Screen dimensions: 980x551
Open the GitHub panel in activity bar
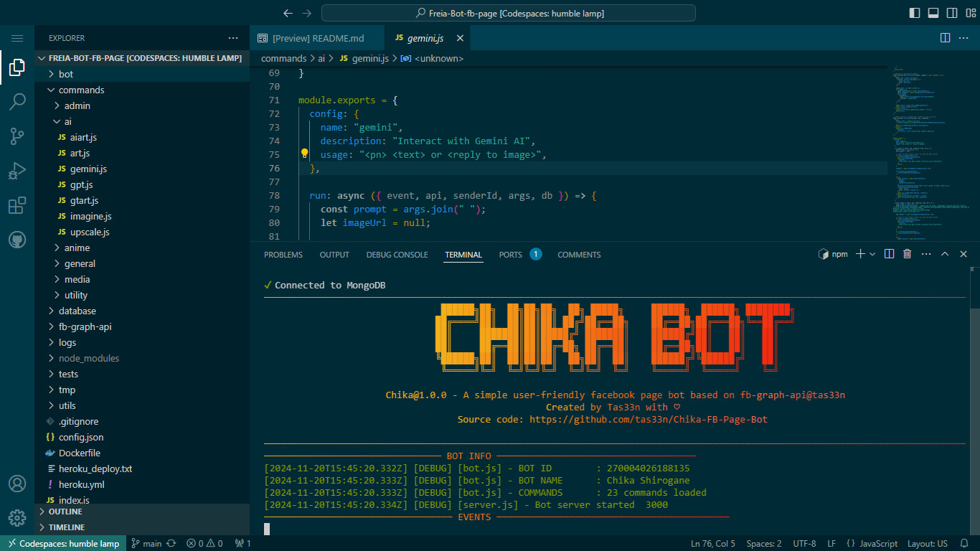click(17, 240)
